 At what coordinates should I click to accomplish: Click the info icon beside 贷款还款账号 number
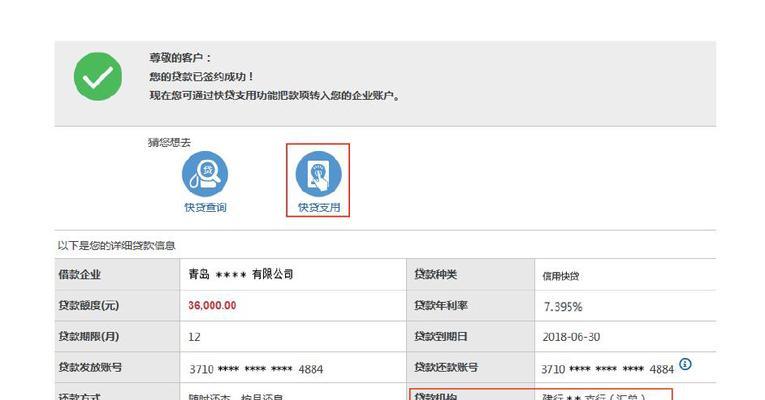pyautogui.click(x=686, y=365)
